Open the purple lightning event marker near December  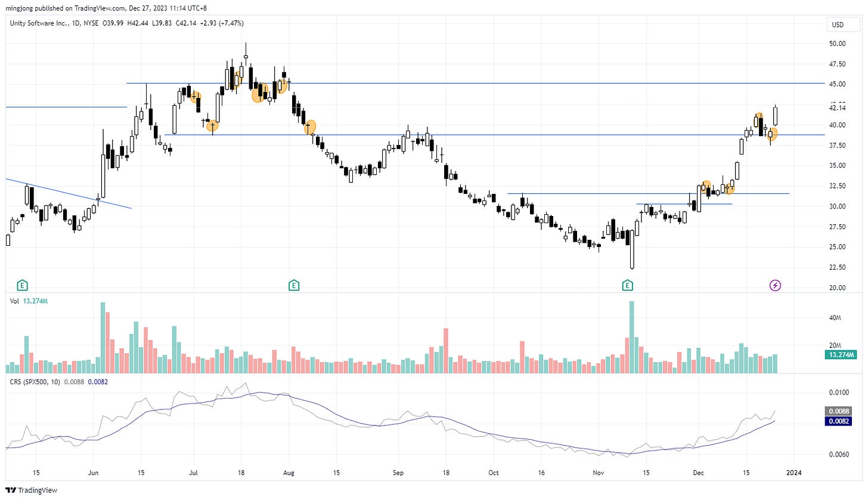pyautogui.click(x=774, y=285)
